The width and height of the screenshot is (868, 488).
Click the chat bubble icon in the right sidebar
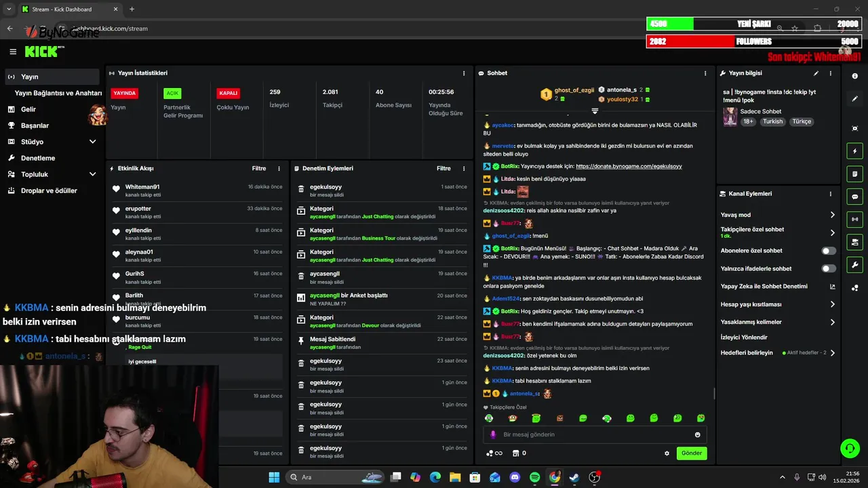(x=854, y=197)
